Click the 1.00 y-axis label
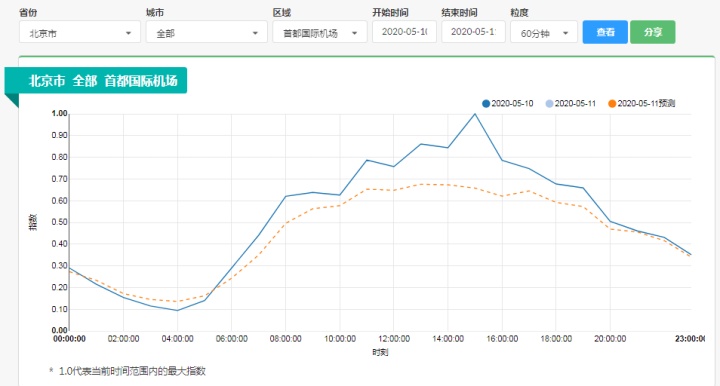Viewport: 720px width, 386px height. tap(59, 113)
